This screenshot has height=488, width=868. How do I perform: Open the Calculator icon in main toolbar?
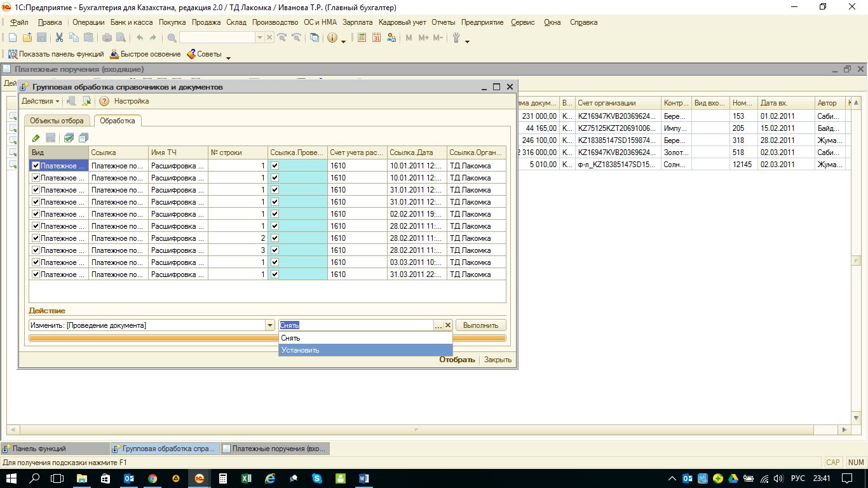[362, 38]
